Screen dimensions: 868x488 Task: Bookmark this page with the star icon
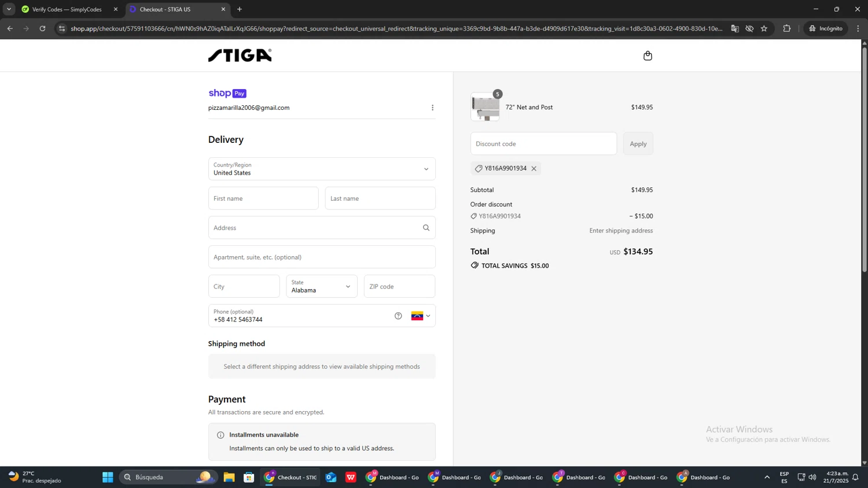pos(764,28)
